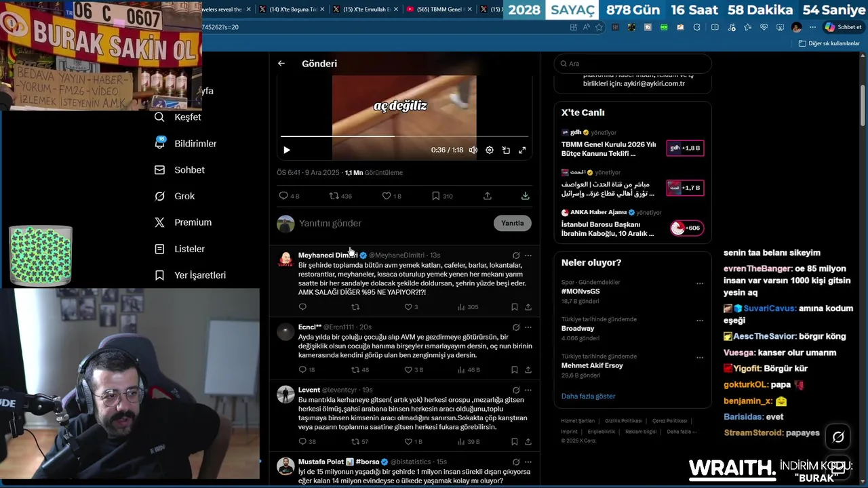This screenshot has height=488, width=868.
Task: Open Broadway trend more options
Action: coord(700,321)
